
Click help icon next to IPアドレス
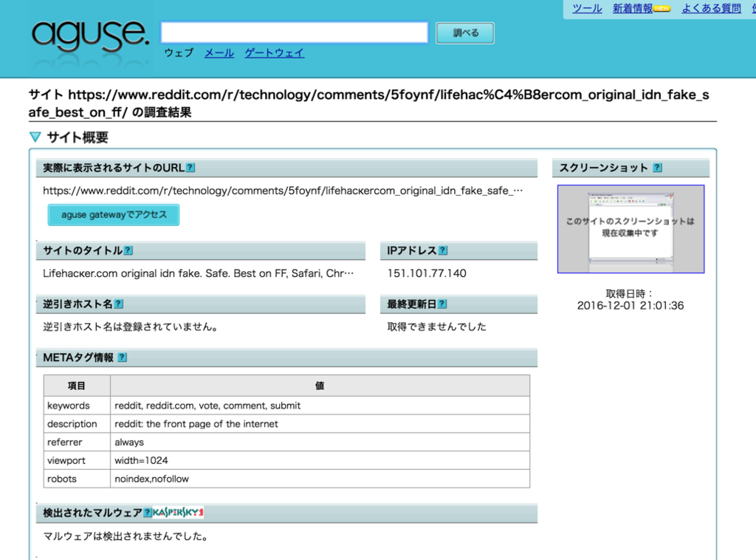[x=443, y=250]
